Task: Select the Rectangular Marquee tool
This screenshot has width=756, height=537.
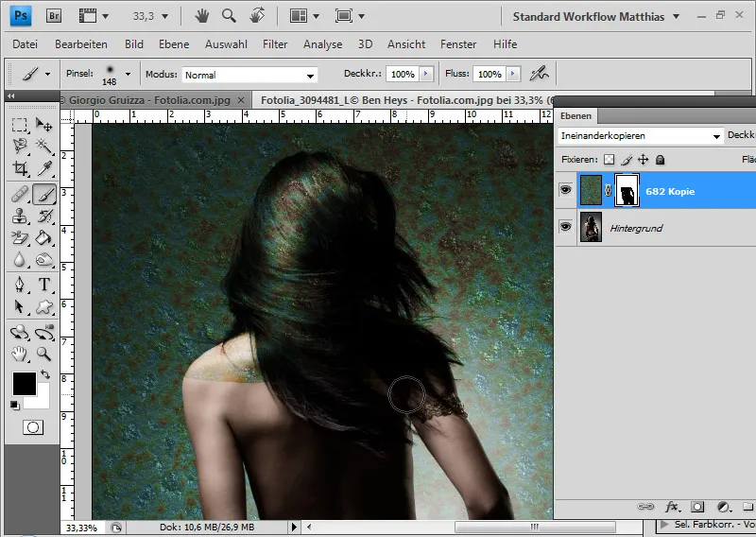Action: (x=19, y=125)
